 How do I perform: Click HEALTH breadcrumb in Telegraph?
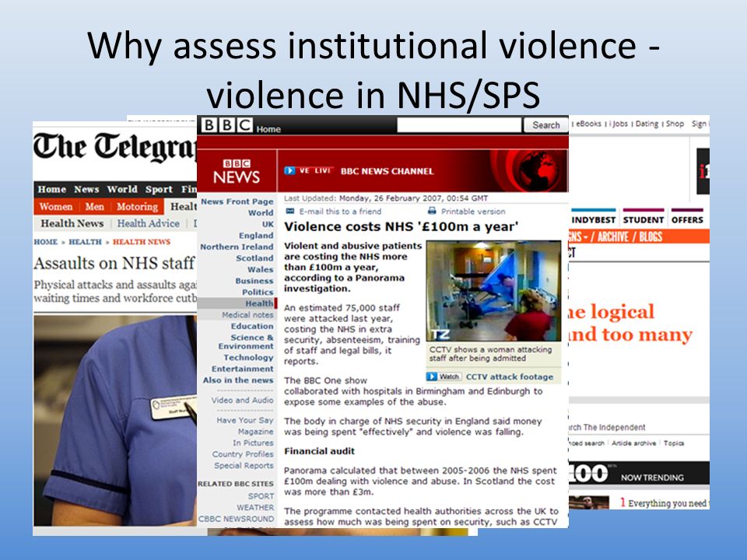click(85, 242)
